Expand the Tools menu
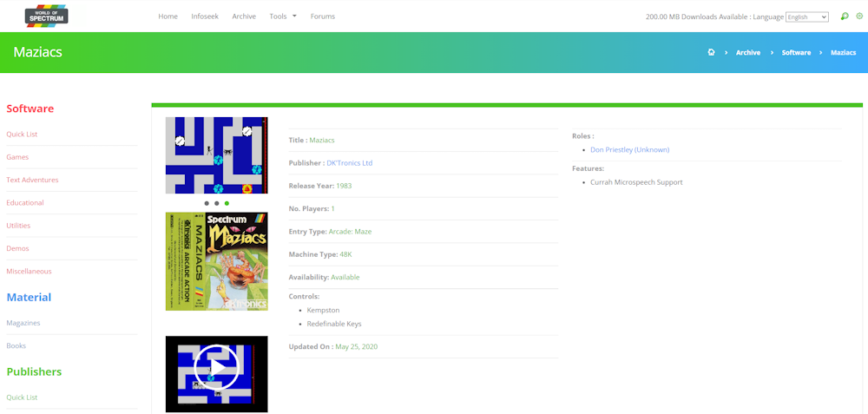868x414 pixels. coord(282,16)
